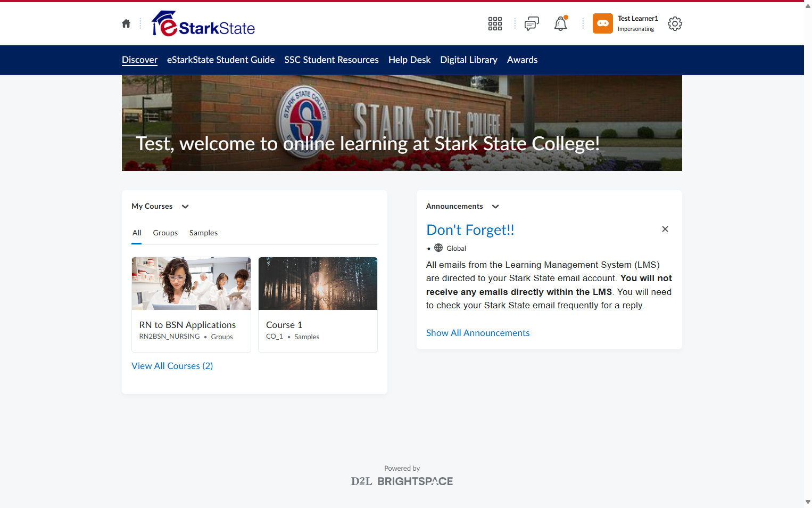This screenshot has height=508, width=812.
Task: Open the Help Desk link
Action: click(409, 60)
